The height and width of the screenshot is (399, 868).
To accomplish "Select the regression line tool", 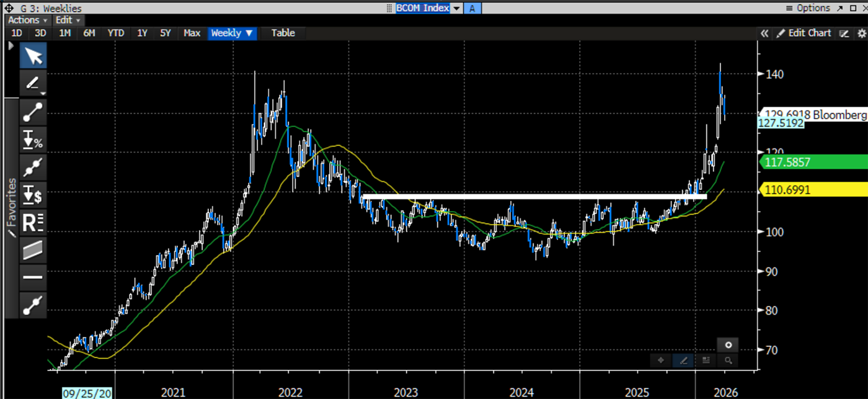I will coord(33,222).
